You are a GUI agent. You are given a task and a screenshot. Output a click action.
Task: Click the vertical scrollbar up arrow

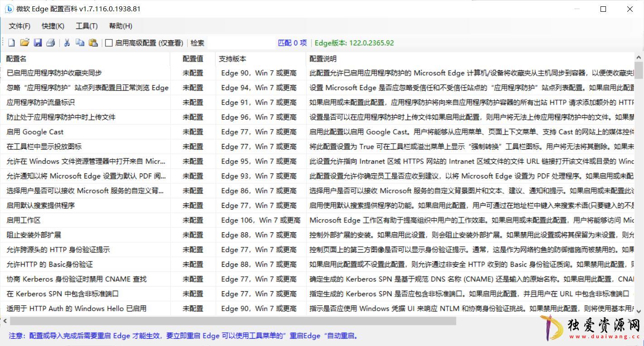click(x=639, y=58)
